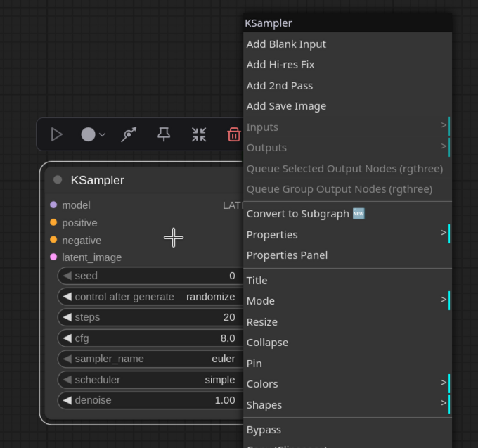Choose Add 2nd Pass from context menu
Image resolution: width=478 pixels, height=448 pixels.
pyautogui.click(x=347, y=86)
